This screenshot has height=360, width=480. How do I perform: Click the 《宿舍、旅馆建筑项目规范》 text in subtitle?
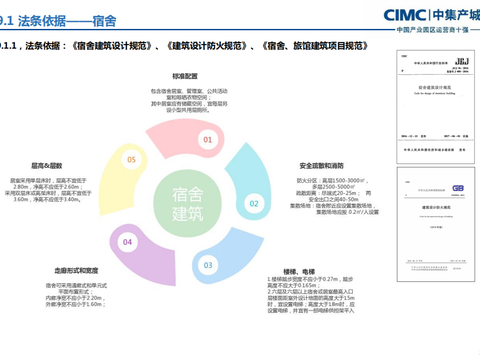click(x=315, y=46)
